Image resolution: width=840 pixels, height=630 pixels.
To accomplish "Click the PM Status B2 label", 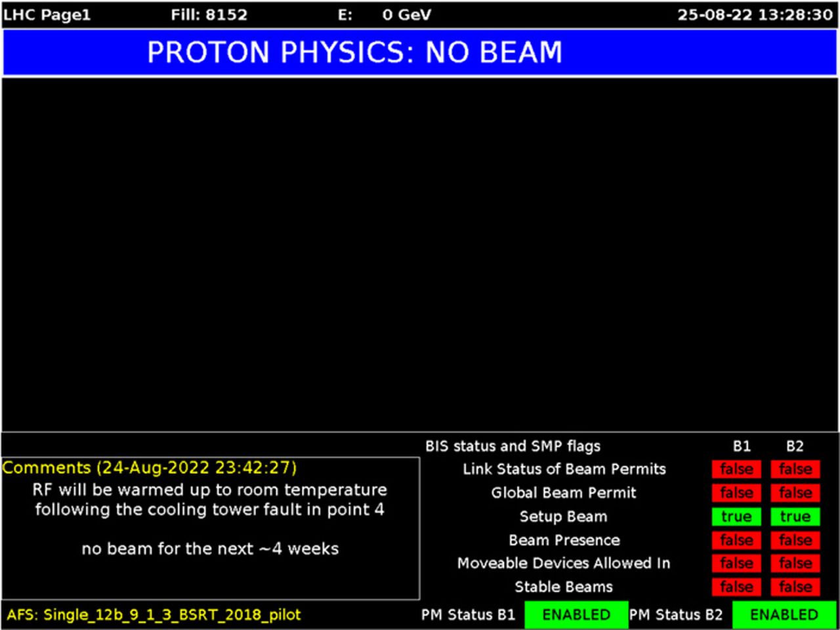I will tap(676, 615).
